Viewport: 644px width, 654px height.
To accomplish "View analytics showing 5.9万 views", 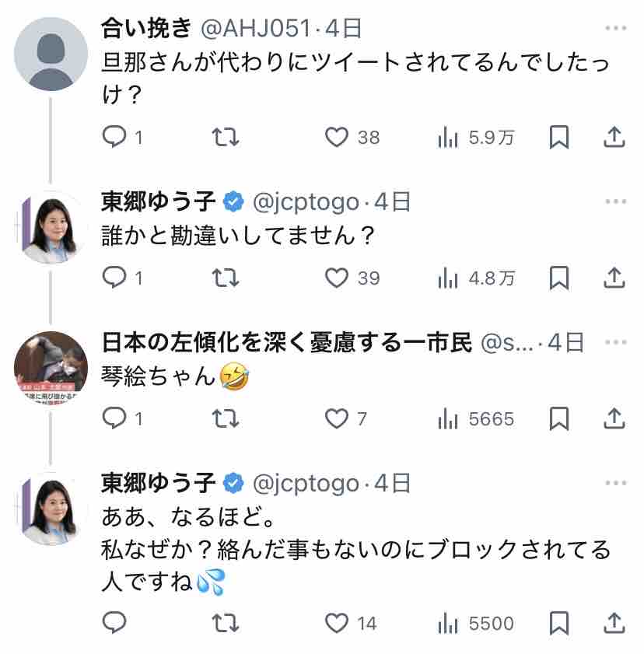I will 448,138.
